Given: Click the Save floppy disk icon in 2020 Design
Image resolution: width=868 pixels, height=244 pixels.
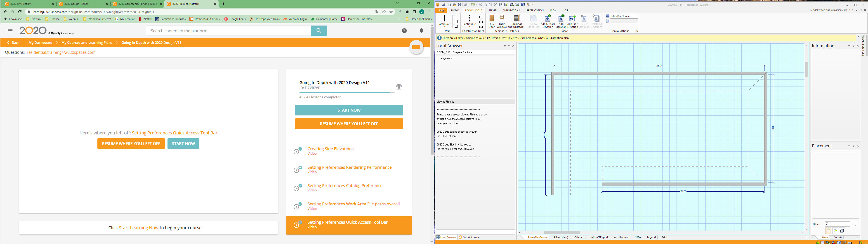Looking at the screenshot, I should point(460,5).
